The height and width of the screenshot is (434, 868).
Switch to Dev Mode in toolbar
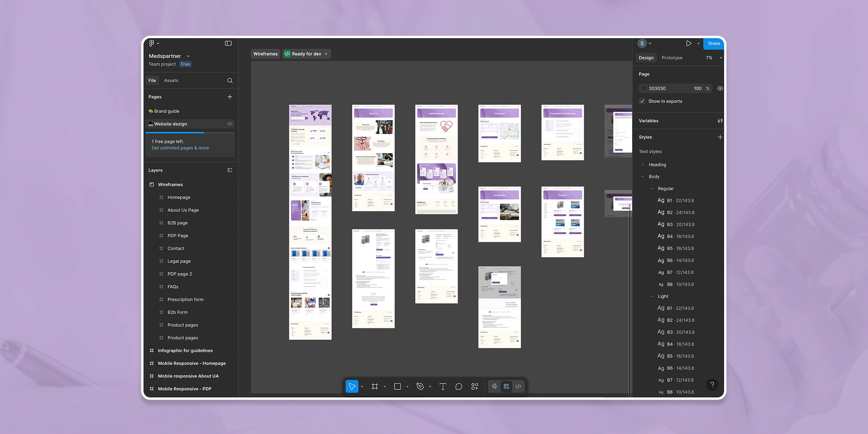519,386
